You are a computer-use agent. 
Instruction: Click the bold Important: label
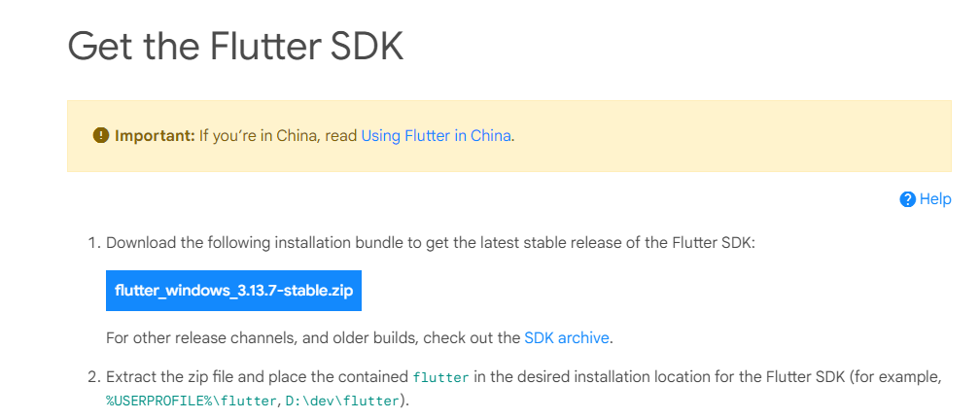(x=155, y=136)
